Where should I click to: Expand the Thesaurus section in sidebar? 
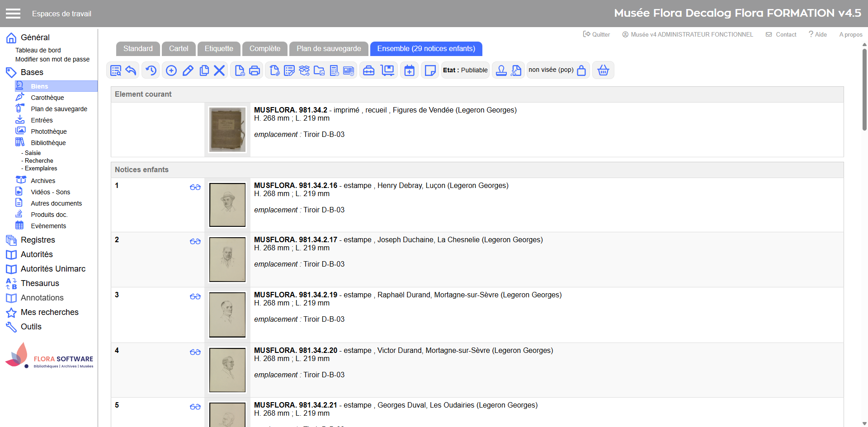click(40, 283)
